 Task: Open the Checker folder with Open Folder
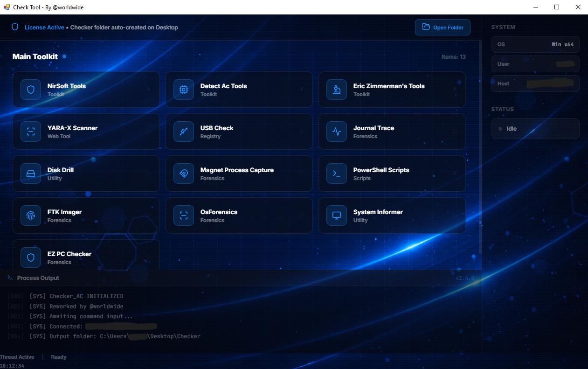point(443,28)
